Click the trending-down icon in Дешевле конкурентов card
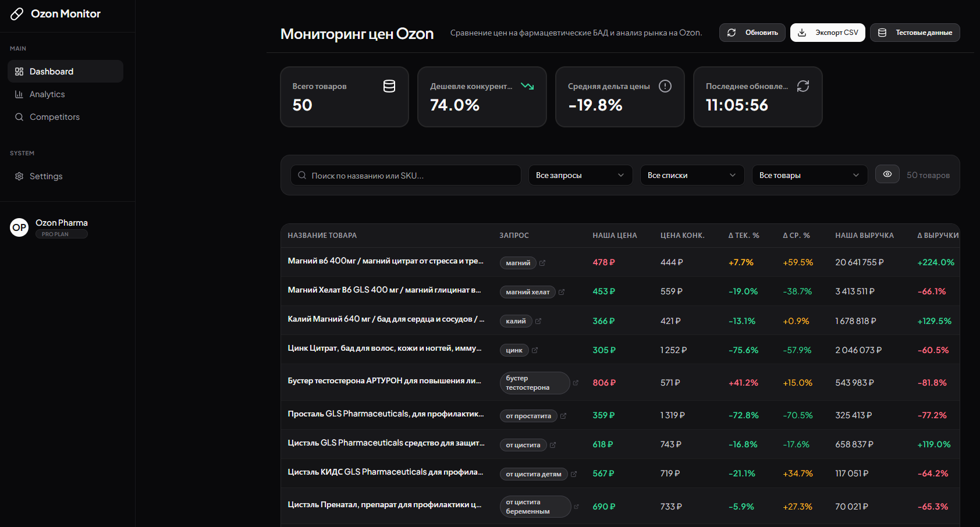The image size is (980, 527). [x=527, y=86]
